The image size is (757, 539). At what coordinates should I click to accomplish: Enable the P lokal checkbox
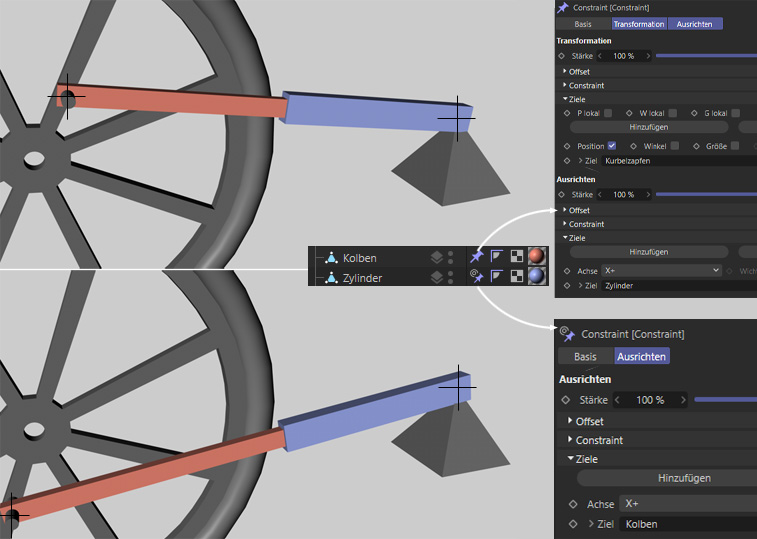pyautogui.click(x=608, y=113)
